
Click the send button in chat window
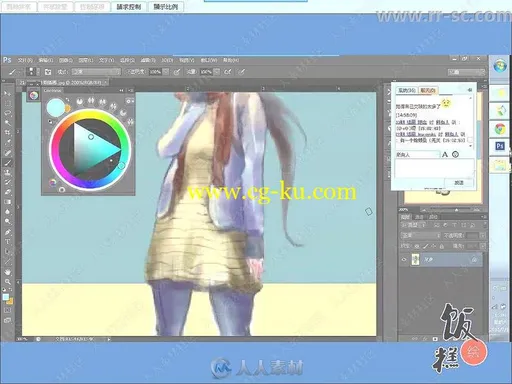[x=459, y=183]
